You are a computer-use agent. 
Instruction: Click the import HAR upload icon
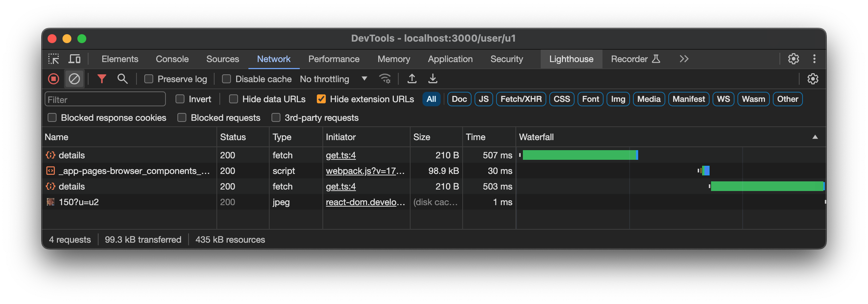[412, 79]
